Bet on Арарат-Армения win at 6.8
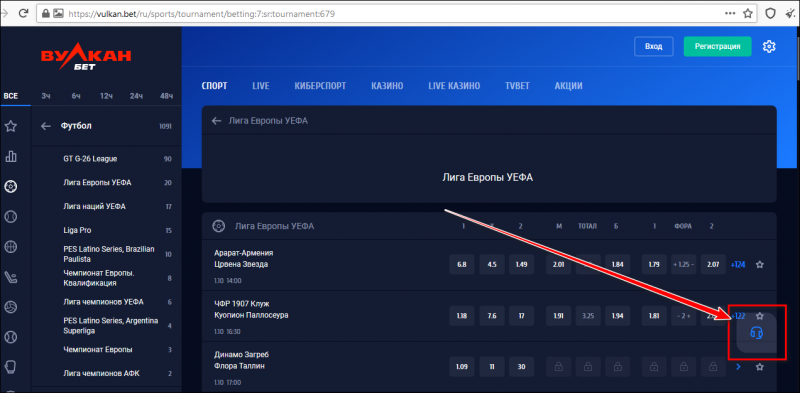Image resolution: width=800 pixels, height=393 pixels. 462,265
